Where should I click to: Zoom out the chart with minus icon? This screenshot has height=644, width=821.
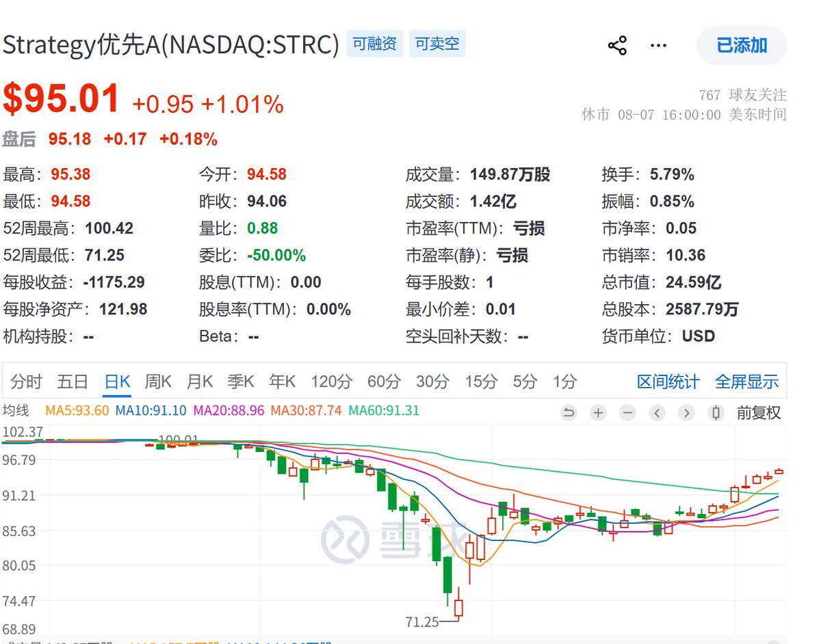pyautogui.click(x=627, y=413)
